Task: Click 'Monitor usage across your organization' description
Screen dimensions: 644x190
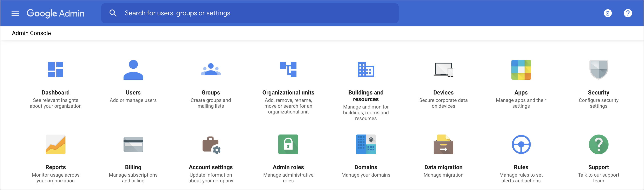Action: tap(56, 178)
